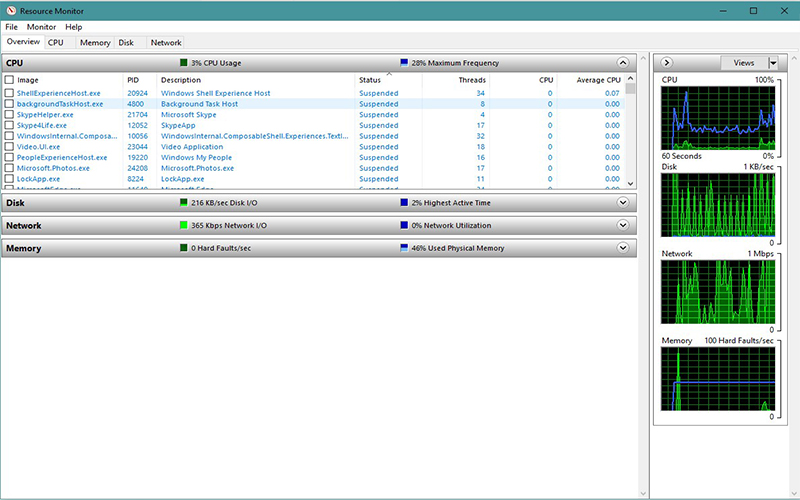Screen dimensions: 800x500
Task: Click SkypeApp description text
Action: click(x=178, y=125)
